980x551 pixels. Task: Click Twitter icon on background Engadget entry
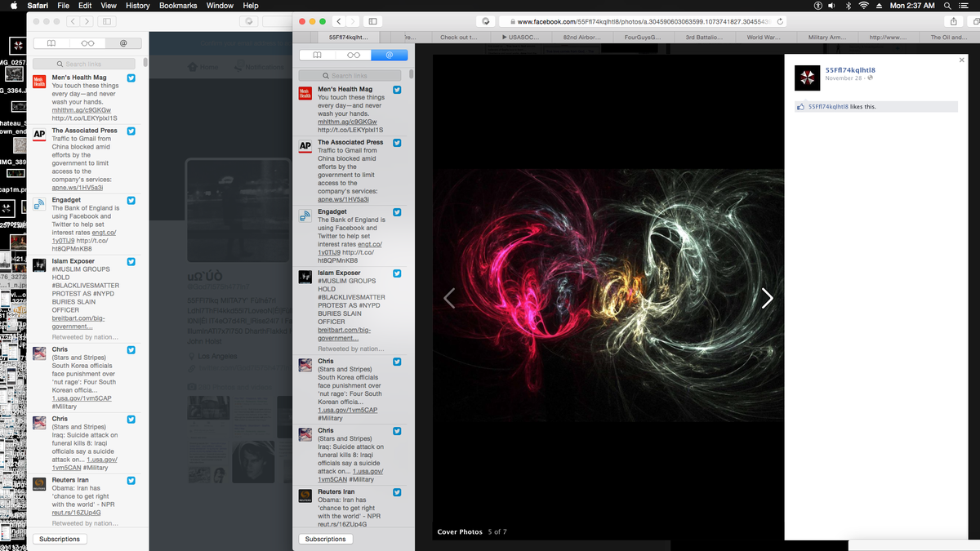pyautogui.click(x=131, y=201)
